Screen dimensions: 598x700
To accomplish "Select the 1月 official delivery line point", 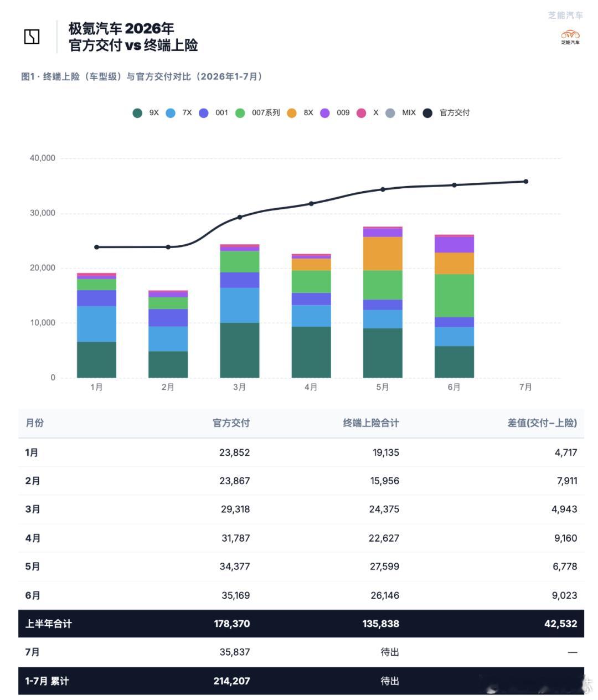I will (97, 247).
